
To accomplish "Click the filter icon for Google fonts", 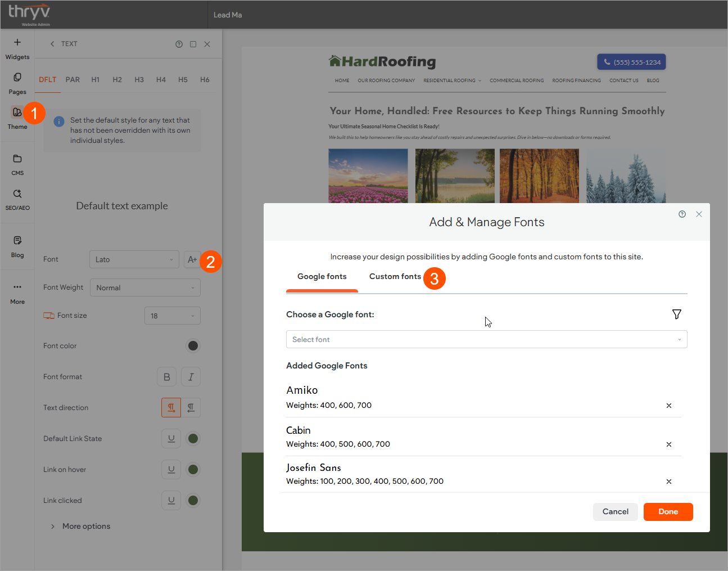I will 676,314.
